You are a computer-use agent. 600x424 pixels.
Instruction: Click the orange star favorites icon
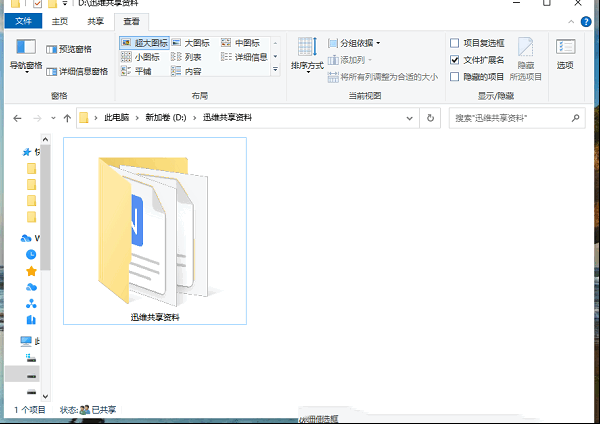(x=31, y=271)
